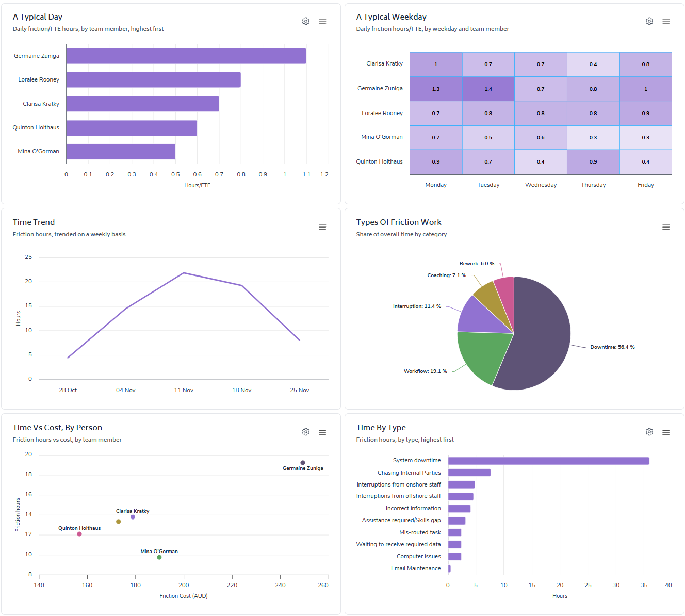Click Mina O'Gorman's bar in A Typical Day
Viewport: 685px width, 616px height.
tap(121, 152)
